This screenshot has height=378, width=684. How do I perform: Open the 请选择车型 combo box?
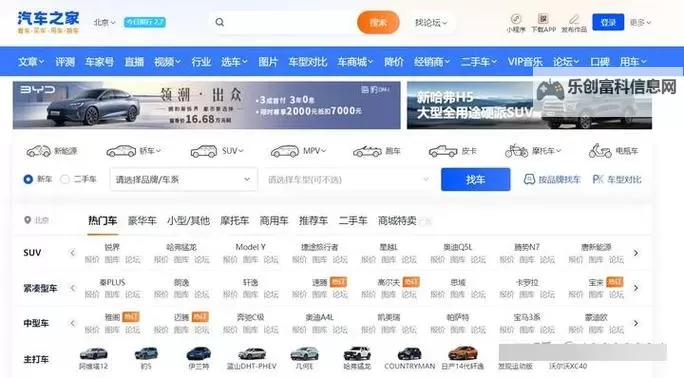pyautogui.click(x=349, y=179)
